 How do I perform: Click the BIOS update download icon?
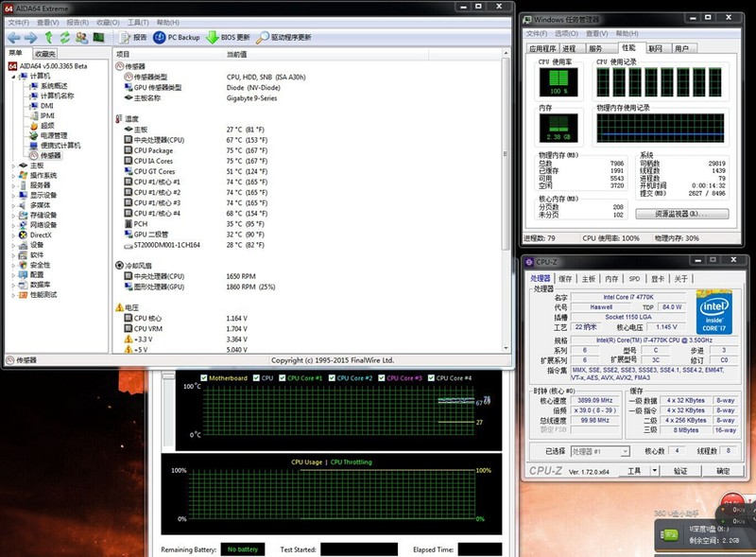213,37
